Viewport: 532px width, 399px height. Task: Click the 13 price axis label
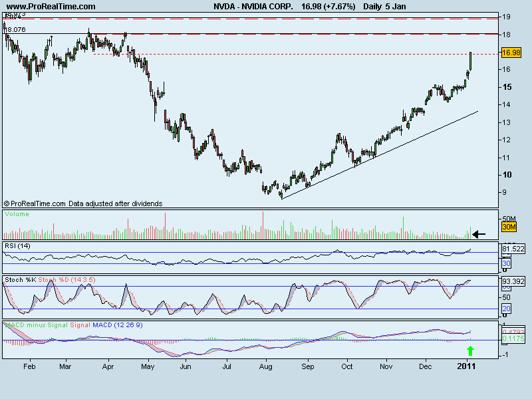coord(507,122)
